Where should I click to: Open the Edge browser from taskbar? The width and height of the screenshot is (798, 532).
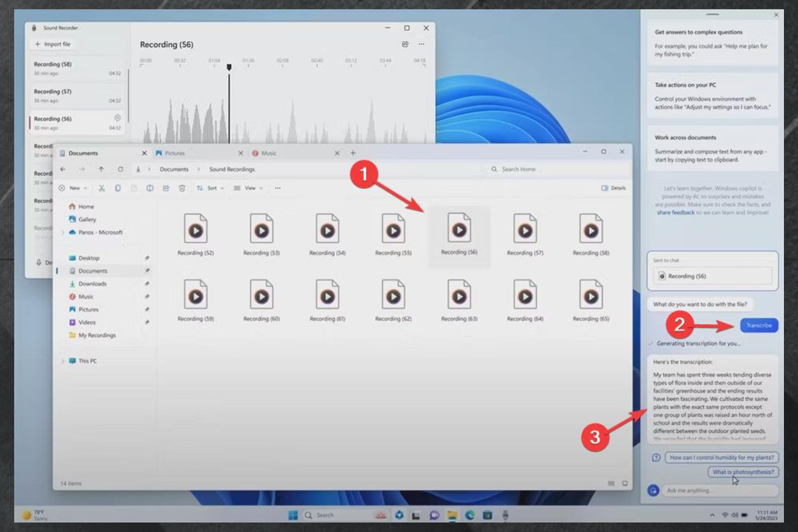[x=470, y=515]
